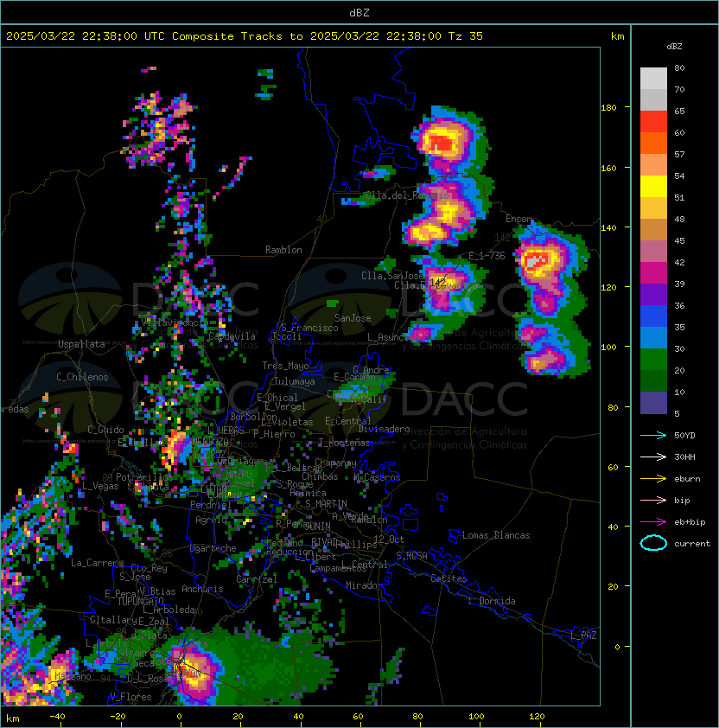The image size is (719, 728).
Task: Click the '30HM' legend label
Action: click(x=684, y=457)
